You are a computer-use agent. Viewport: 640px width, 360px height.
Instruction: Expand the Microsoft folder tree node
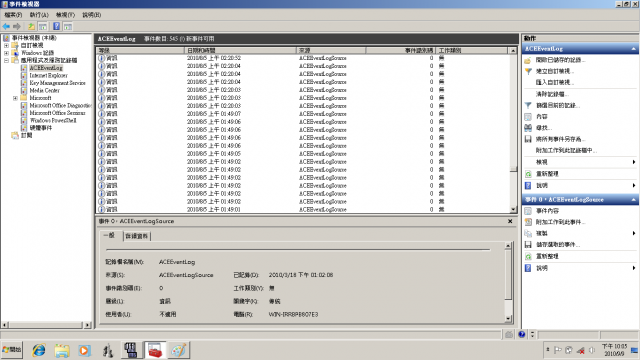coord(15,98)
